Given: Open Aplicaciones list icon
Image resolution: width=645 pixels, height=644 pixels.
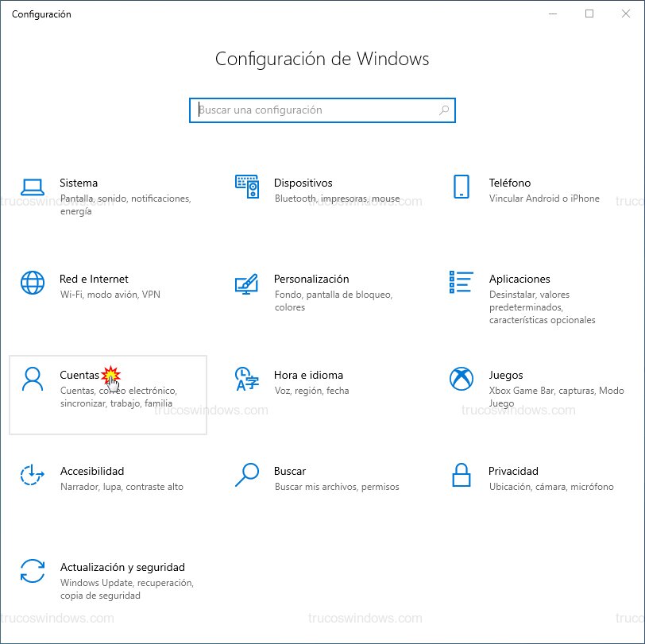Looking at the screenshot, I should coord(461,282).
